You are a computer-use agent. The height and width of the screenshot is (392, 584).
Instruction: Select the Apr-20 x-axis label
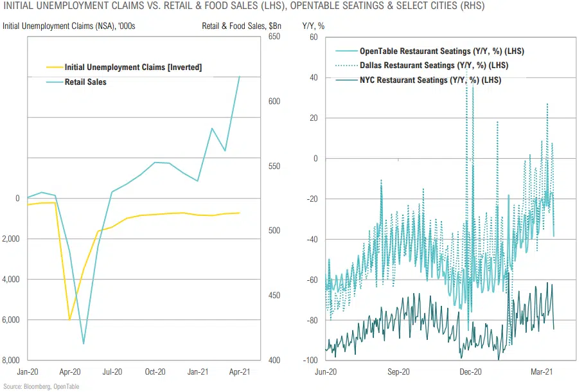[x=69, y=372]
